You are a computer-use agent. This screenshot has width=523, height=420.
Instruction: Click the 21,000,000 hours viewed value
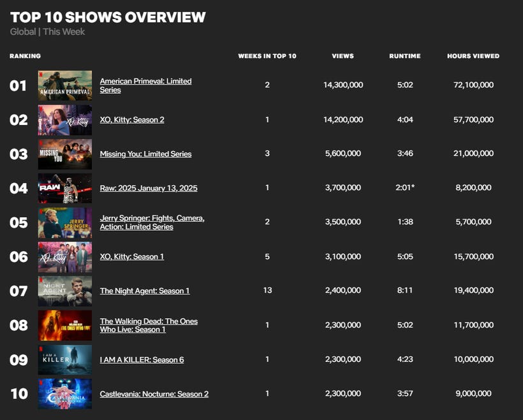point(474,154)
